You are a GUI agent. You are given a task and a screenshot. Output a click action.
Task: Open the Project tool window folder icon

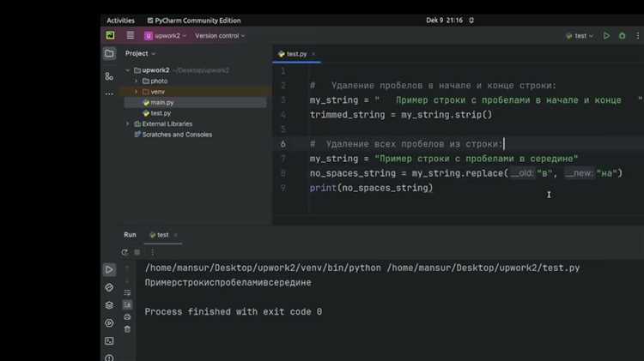click(x=109, y=53)
